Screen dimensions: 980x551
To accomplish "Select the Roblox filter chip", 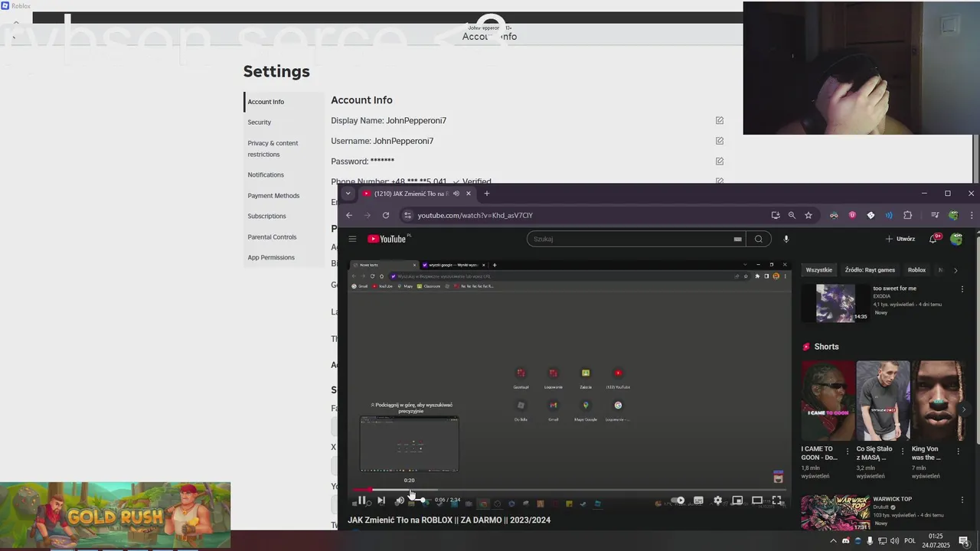I will click(916, 270).
